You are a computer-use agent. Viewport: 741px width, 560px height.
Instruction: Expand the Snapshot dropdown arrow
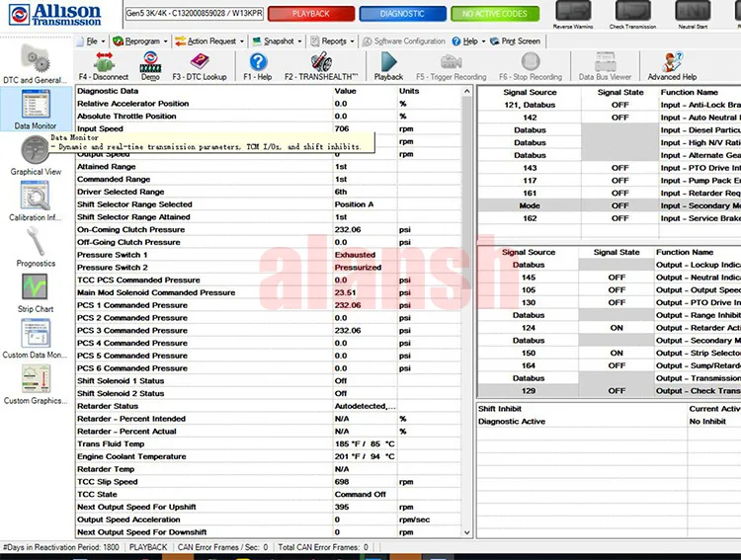[x=299, y=41]
